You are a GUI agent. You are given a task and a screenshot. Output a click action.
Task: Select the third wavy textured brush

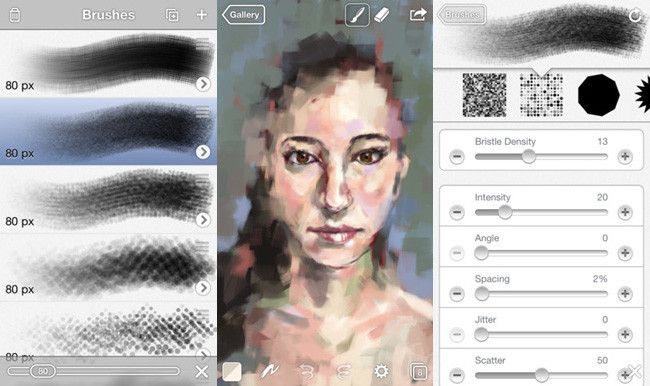108,199
